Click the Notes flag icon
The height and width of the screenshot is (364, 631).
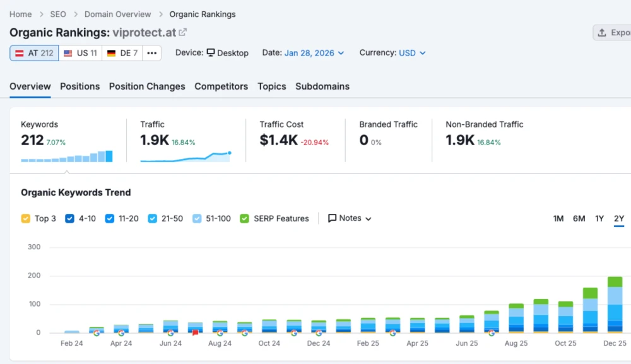(x=331, y=218)
